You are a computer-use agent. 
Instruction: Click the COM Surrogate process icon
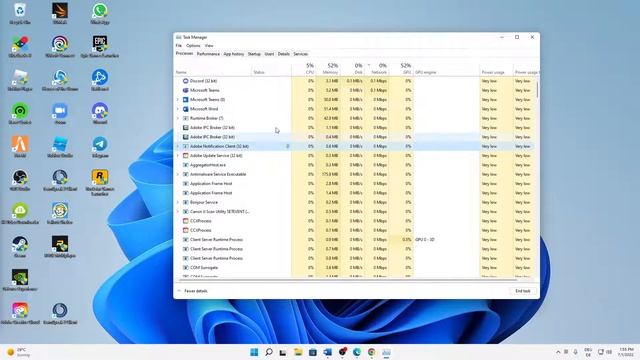185,267
